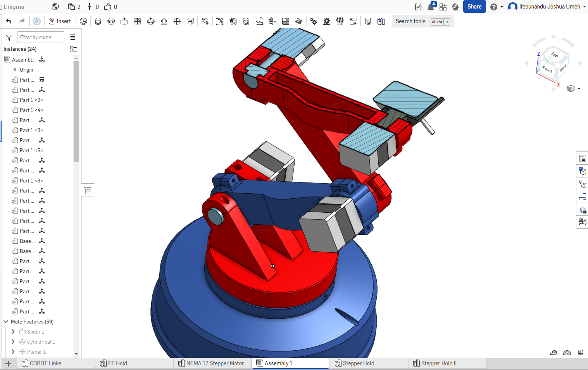This screenshot has width=588, height=370.
Task: Click the Filter by name field
Action: (x=41, y=37)
